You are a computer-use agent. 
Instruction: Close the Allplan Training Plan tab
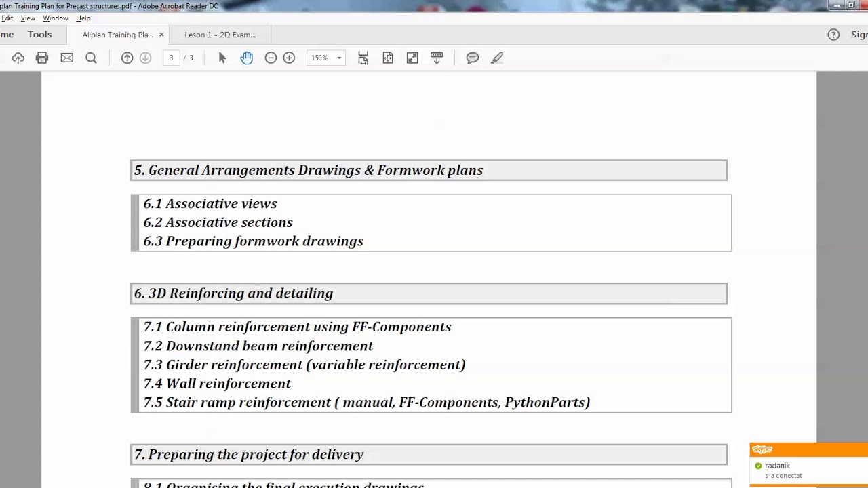pyautogui.click(x=161, y=35)
